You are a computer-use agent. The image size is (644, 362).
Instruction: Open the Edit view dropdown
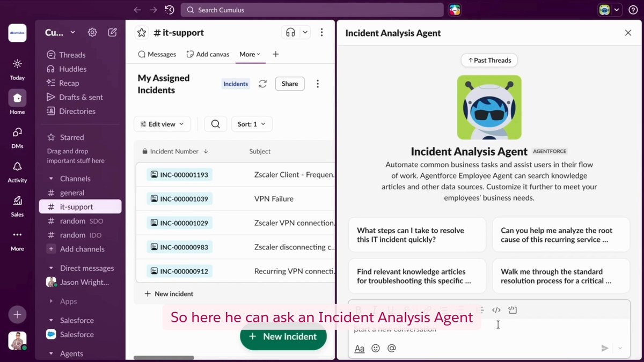(x=162, y=124)
